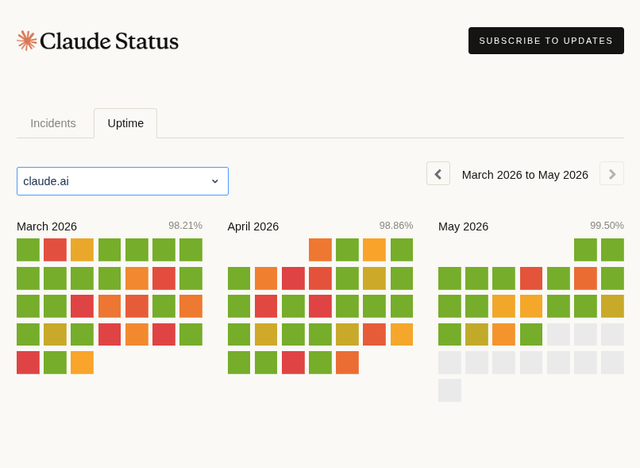The width and height of the screenshot is (640, 468).
Task: Click the yellow April 10 day square
Action: (x=374, y=278)
